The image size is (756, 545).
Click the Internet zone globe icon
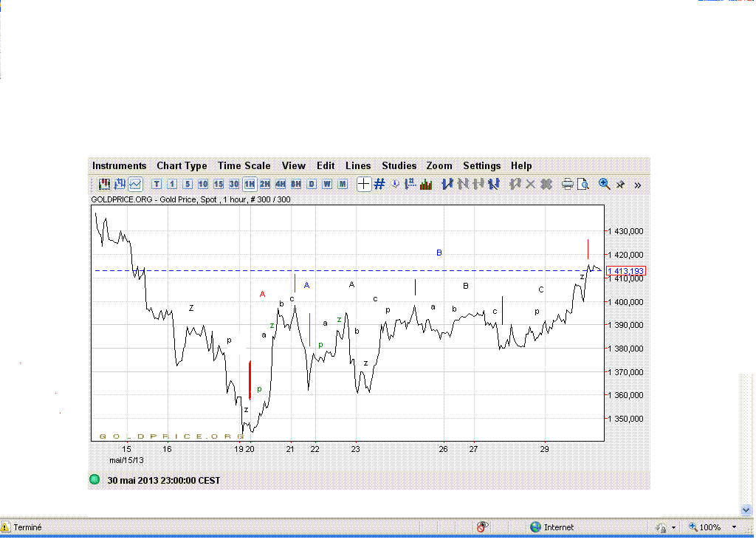[x=535, y=527]
